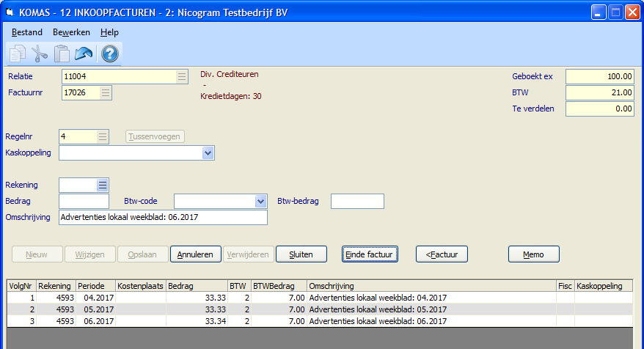Click the Kostenplaats column header

[x=141, y=286]
